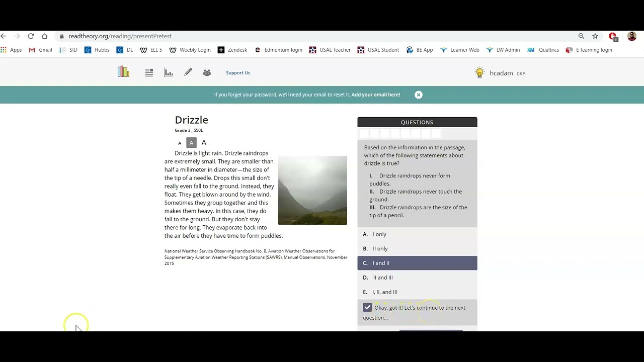Screen dimensions: 644x362
Task: Open the Zendesk bookmark
Action: 232,50
